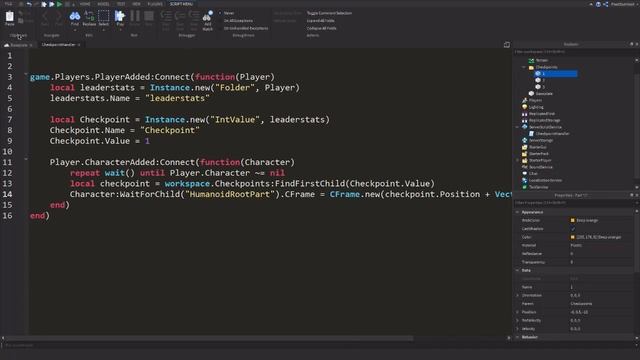Open the Find binoculars tool

(75, 16)
